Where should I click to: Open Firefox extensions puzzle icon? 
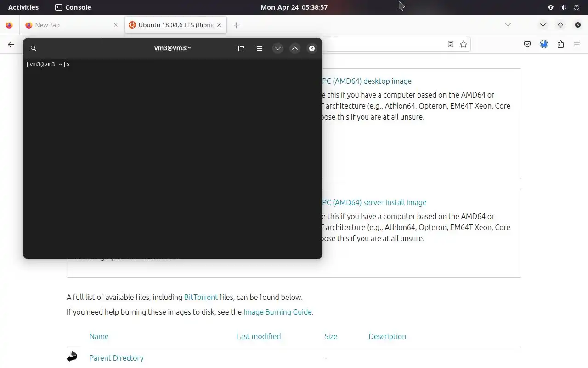[560, 44]
